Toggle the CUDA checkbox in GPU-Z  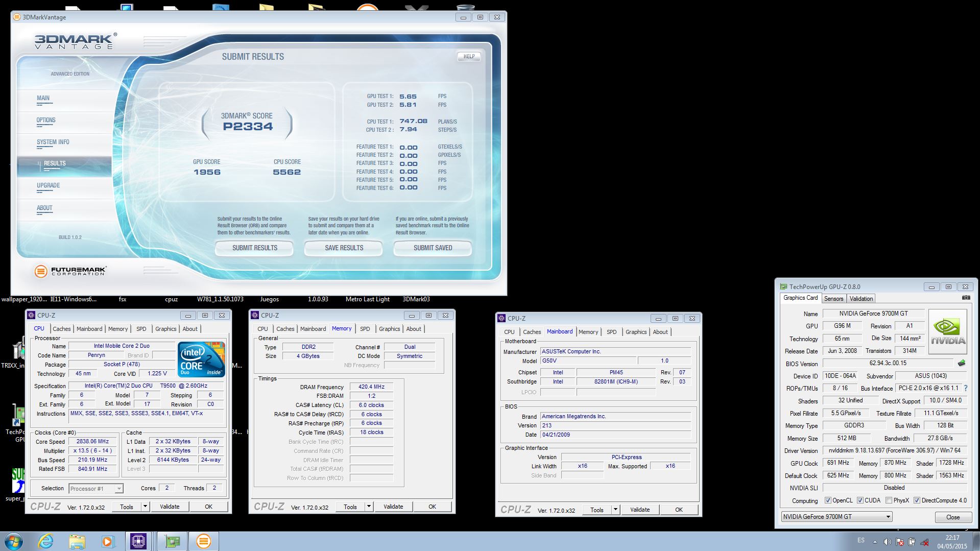pos(860,500)
